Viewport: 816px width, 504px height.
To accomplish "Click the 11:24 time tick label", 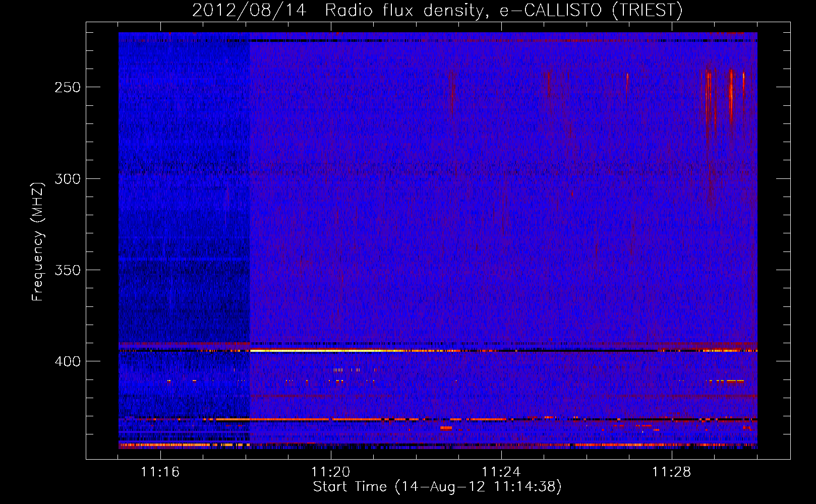I will pyautogui.click(x=501, y=472).
